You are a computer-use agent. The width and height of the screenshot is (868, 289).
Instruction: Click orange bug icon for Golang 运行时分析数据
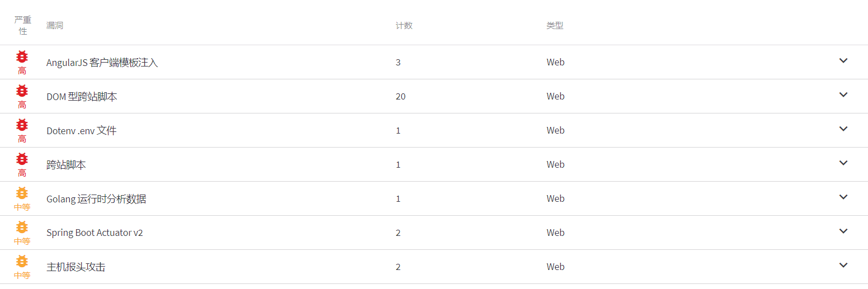pyautogui.click(x=22, y=193)
